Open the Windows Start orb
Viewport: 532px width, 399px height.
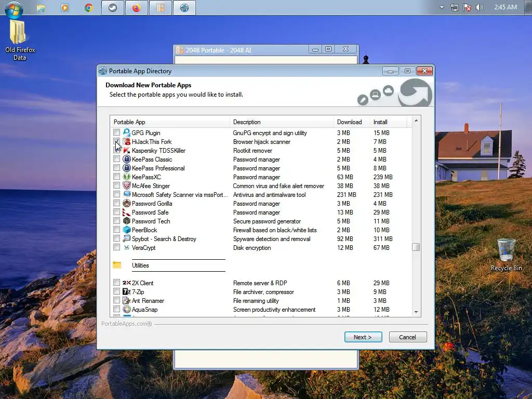pyautogui.click(x=14, y=9)
